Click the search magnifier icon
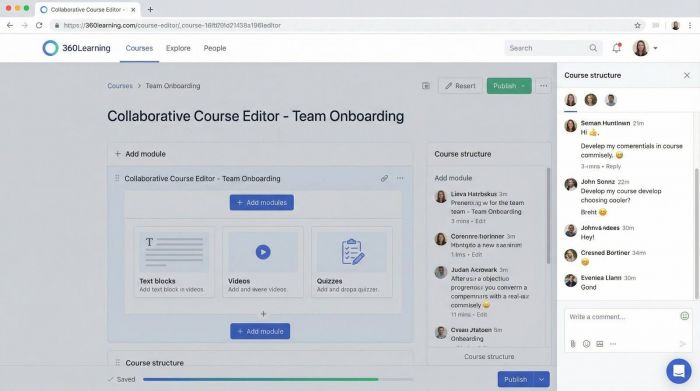 (593, 48)
